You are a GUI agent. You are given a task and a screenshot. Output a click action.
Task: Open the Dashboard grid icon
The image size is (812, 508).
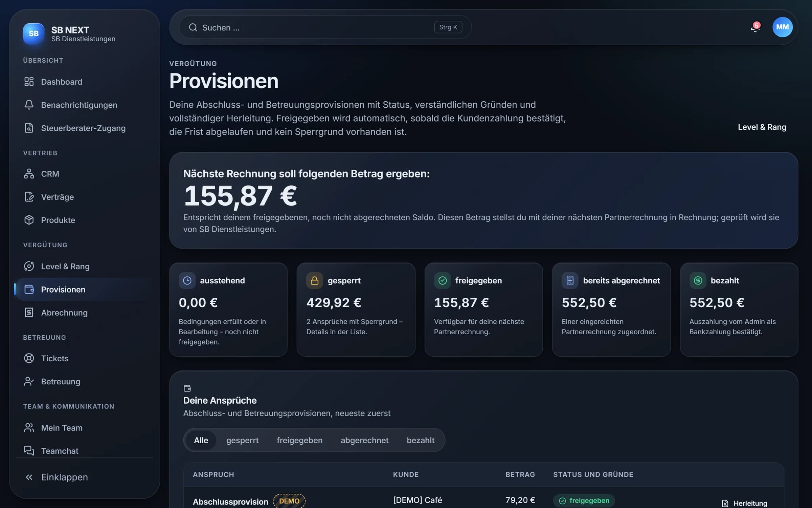29,82
